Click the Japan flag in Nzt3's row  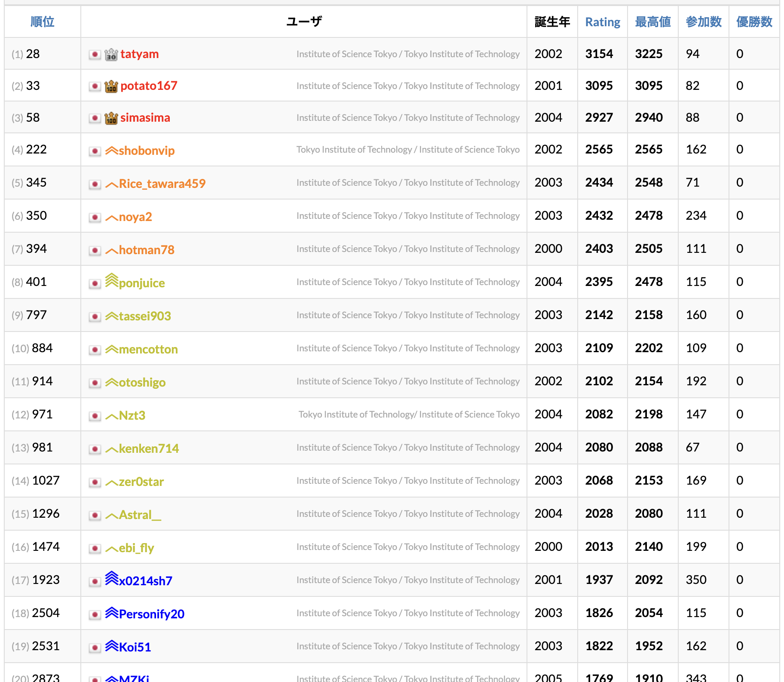95,416
